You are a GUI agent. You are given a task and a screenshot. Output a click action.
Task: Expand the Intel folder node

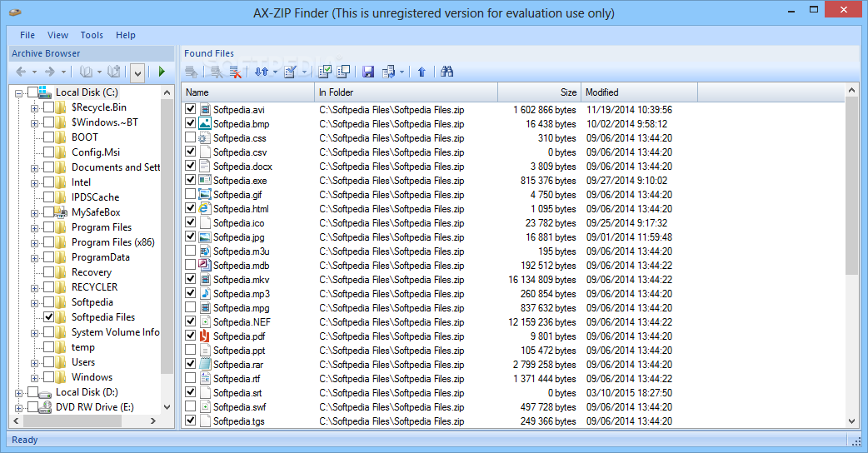tap(34, 183)
